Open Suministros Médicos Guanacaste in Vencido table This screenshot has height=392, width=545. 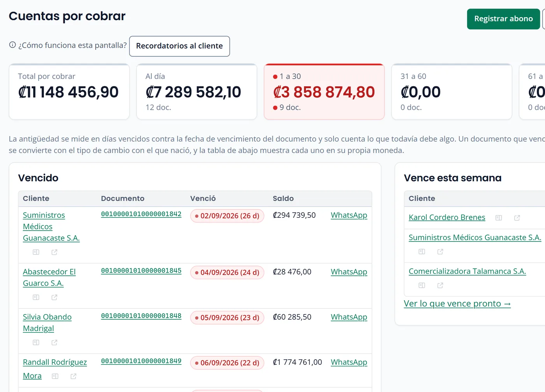pos(51,226)
